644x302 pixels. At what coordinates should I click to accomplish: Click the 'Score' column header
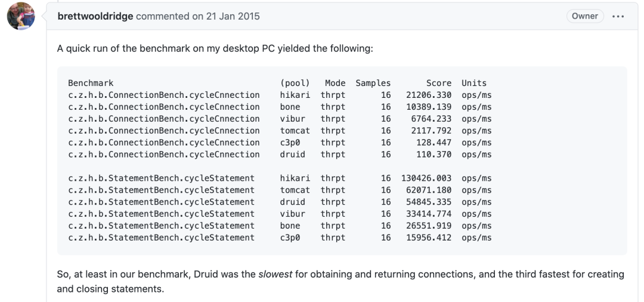[x=439, y=83]
